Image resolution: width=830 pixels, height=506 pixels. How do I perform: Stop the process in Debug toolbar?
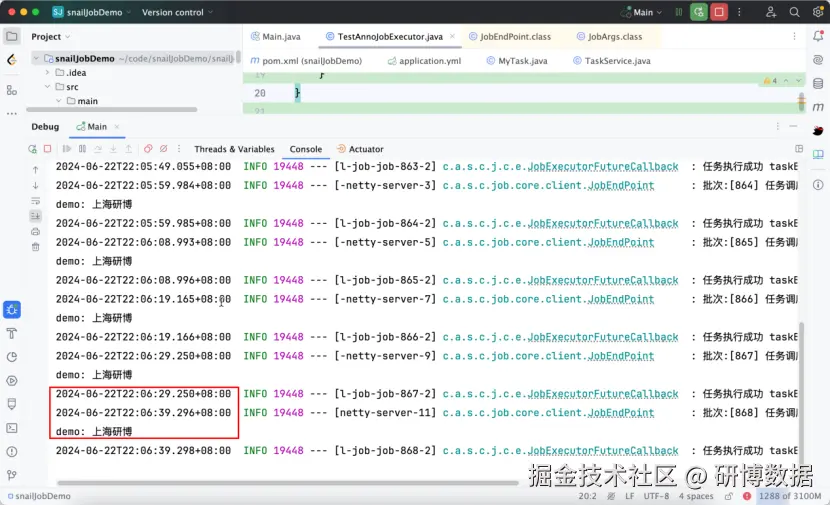(x=47, y=149)
